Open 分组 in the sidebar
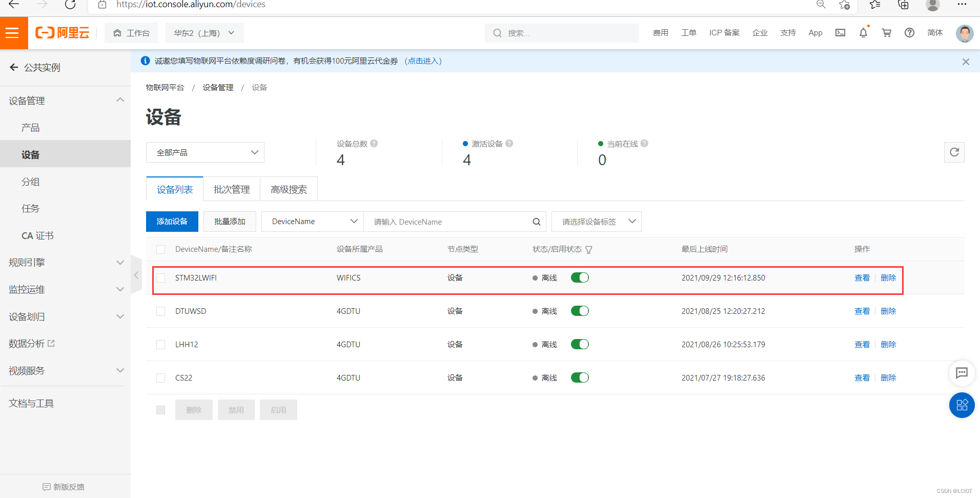The height and width of the screenshot is (498, 980). pos(30,182)
